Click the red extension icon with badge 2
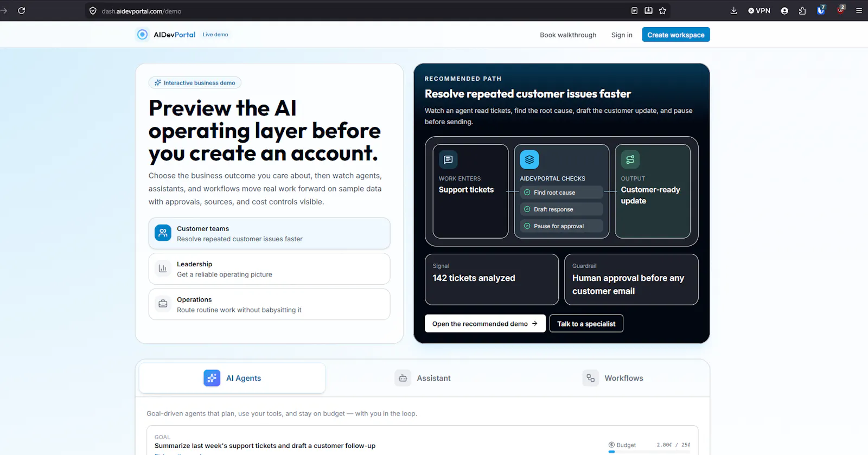Image resolution: width=868 pixels, height=455 pixels. (x=840, y=9)
